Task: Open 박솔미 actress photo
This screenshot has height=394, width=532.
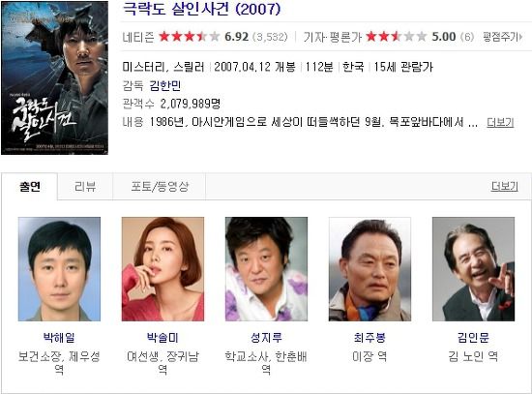Action: [163, 269]
